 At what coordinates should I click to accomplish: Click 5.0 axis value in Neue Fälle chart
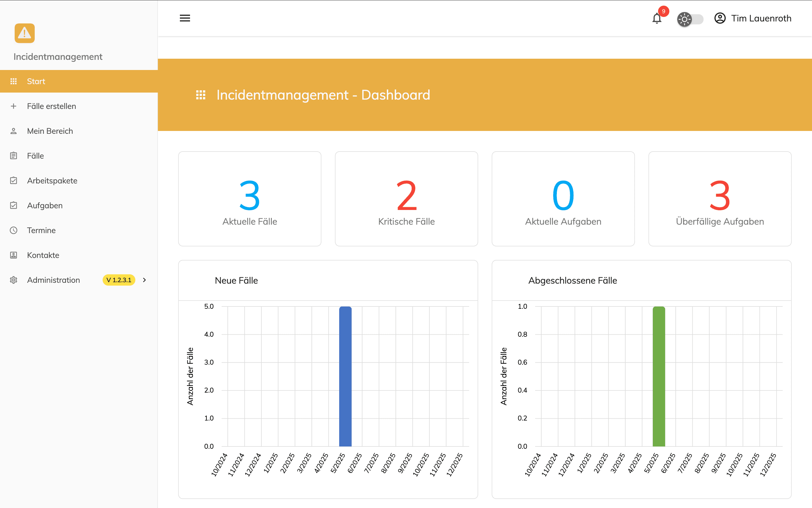point(209,306)
